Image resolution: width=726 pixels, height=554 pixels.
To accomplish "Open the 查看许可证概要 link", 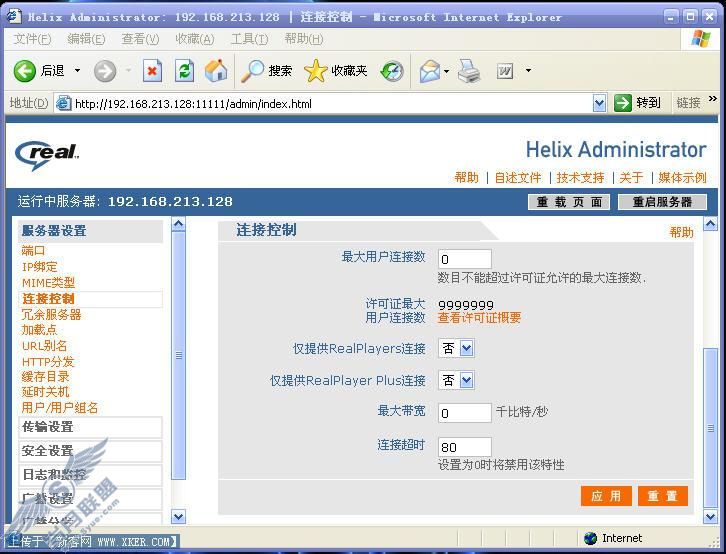I will (479, 317).
